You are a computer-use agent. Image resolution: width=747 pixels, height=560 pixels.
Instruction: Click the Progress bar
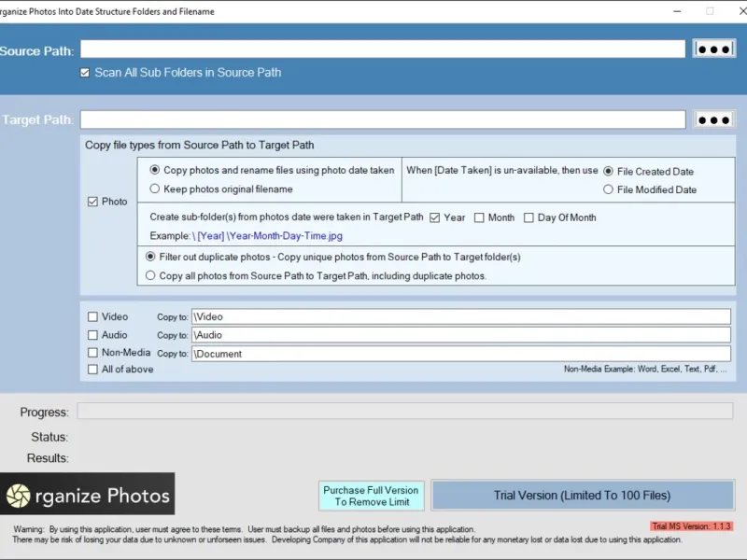coord(405,411)
